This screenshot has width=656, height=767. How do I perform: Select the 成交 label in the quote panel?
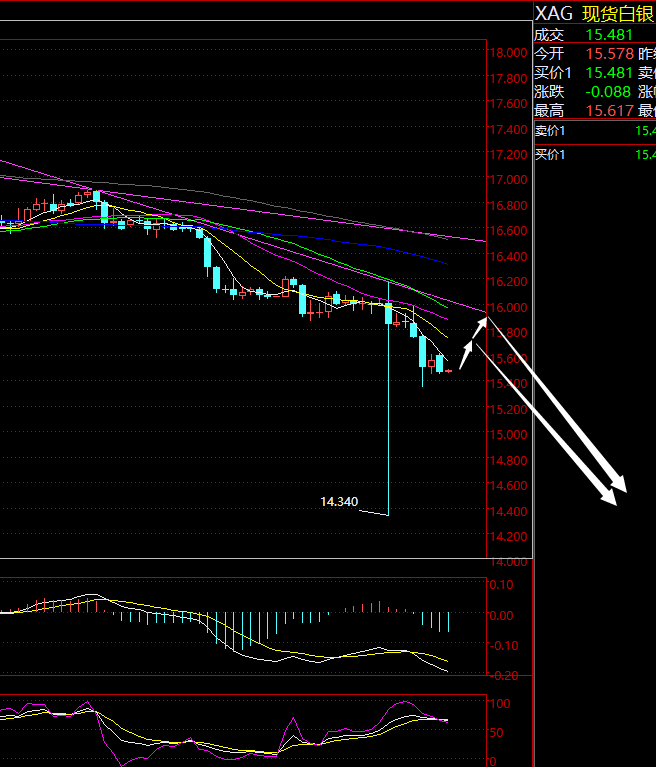[549, 35]
